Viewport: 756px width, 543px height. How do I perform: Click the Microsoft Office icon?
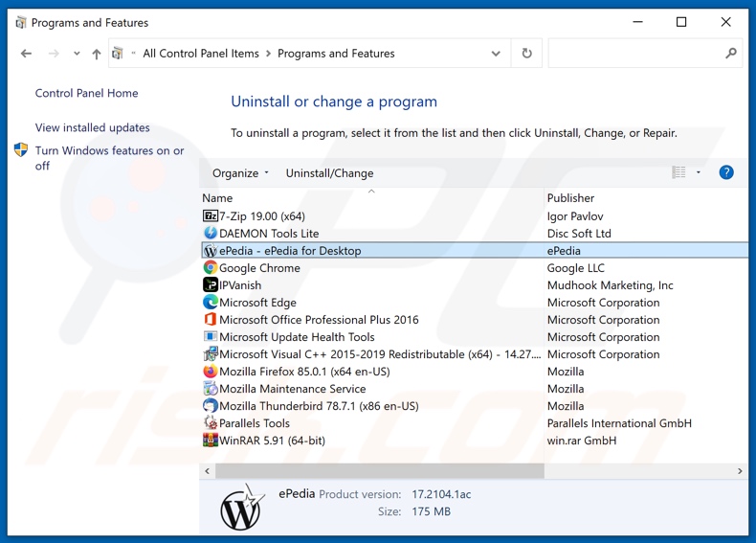[x=211, y=319]
